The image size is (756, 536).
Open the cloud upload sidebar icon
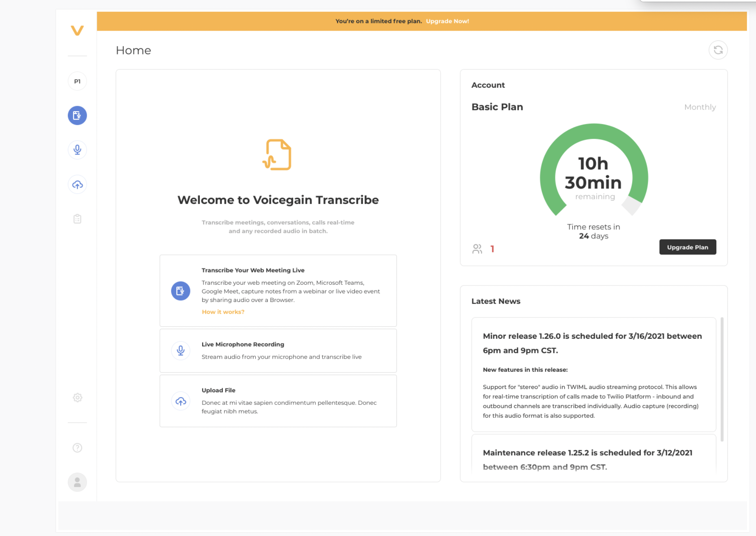pyautogui.click(x=77, y=185)
